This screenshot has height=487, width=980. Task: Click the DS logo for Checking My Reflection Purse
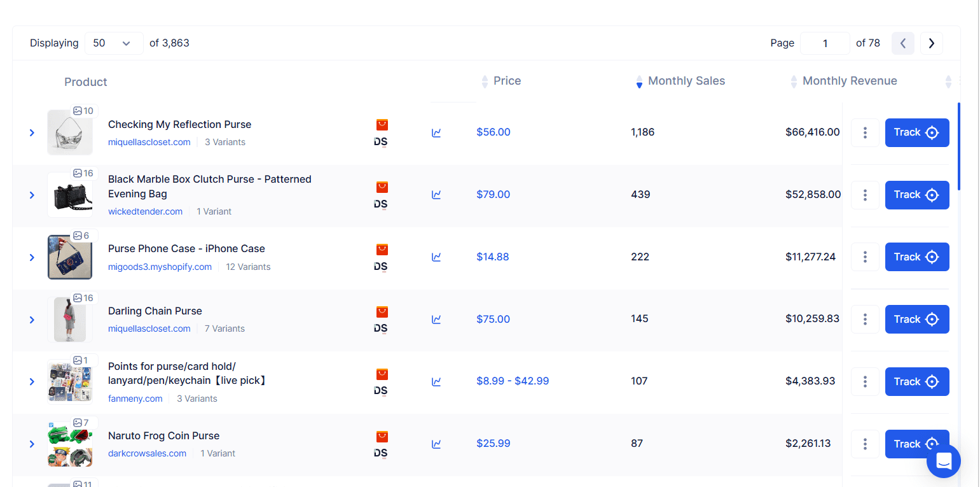[381, 142]
